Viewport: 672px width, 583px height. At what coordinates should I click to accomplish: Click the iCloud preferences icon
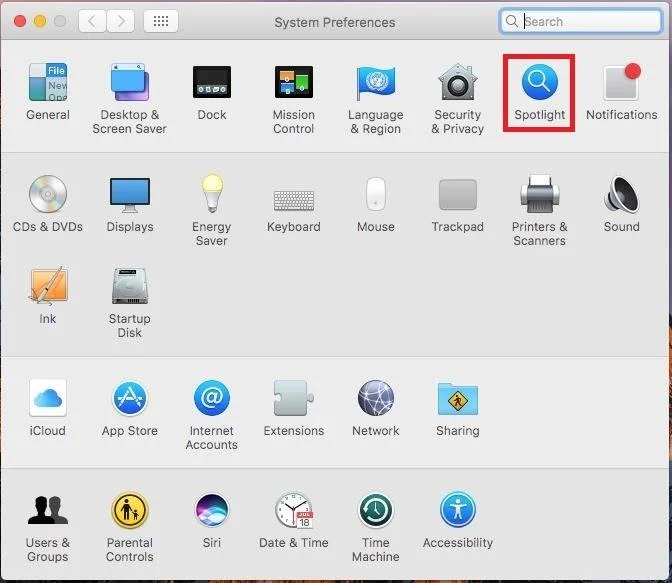point(47,399)
